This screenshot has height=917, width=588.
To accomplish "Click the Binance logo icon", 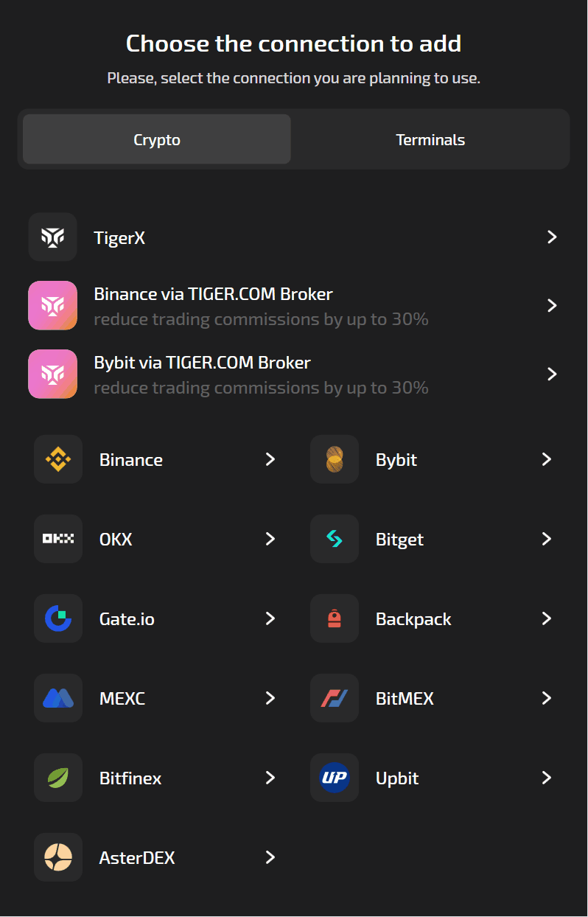I will (58, 459).
